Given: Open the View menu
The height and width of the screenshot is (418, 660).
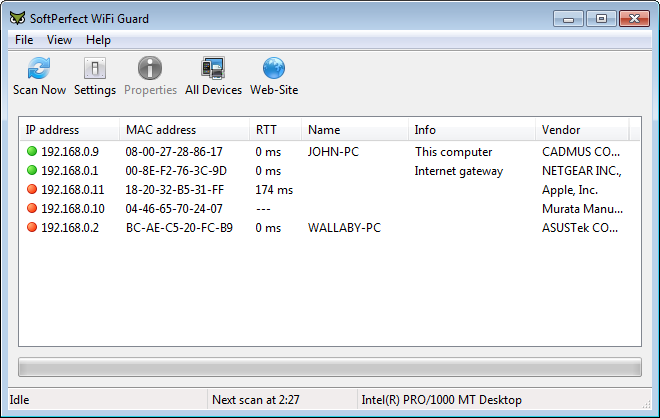Looking at the screenshot, I should click(59, 40).
